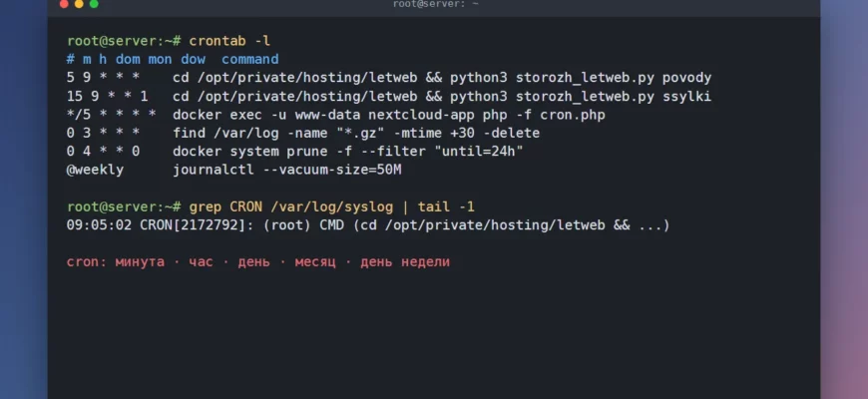The width and height of the screenshot is (868, 399).
Task: Click the green maximize window button
Action: click(94, 4)
